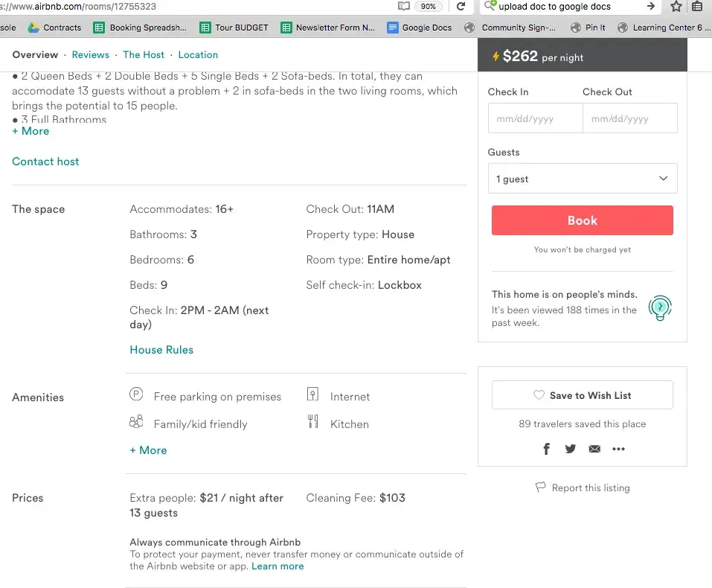Jump to The Host section
The height and width of the screenshot is (588, 712).
[x=144, y=55]
